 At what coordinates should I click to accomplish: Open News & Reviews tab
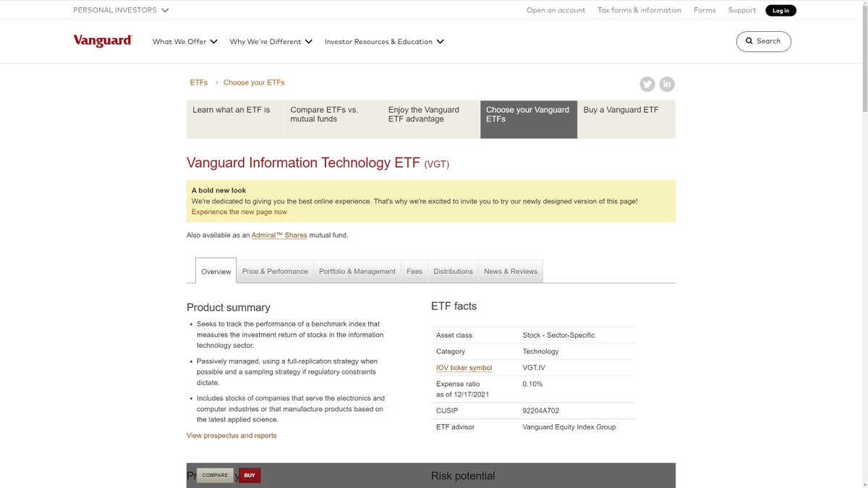pyautogui.click(x=511, y=271)
